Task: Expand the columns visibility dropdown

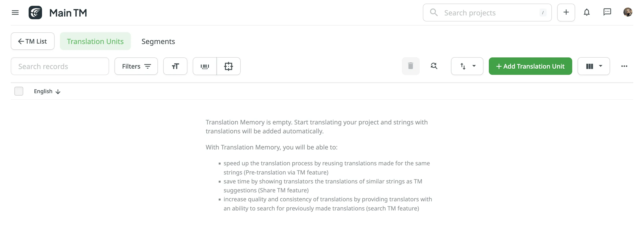Action: tap(594, 66)
